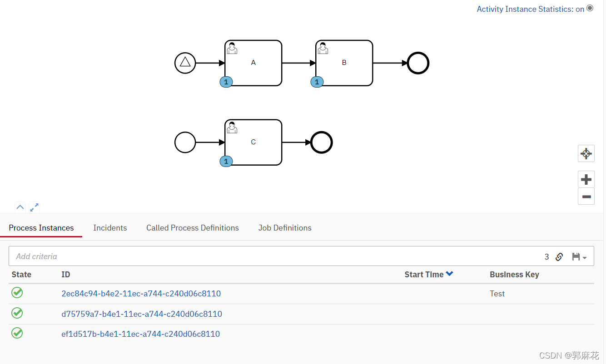Select user task B in the process diagram

coord(344,63)
